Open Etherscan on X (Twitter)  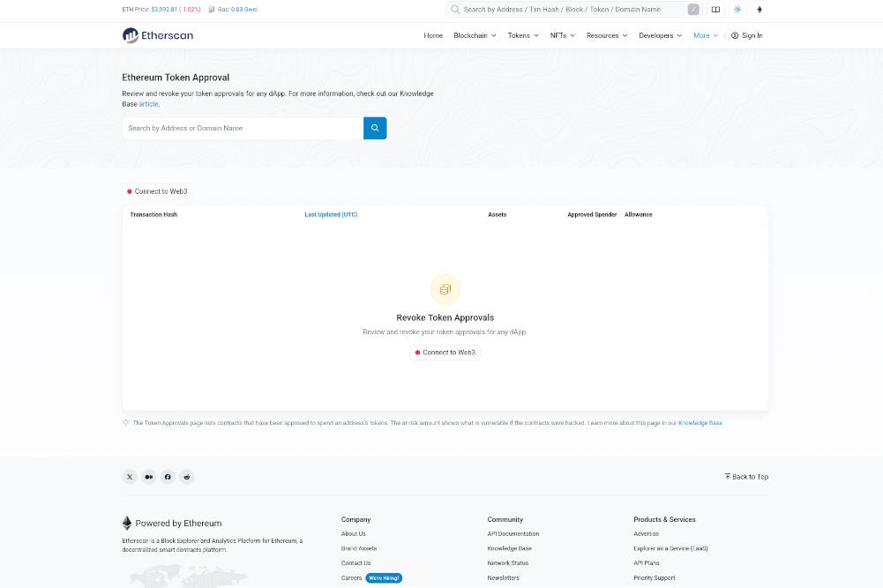129,476
